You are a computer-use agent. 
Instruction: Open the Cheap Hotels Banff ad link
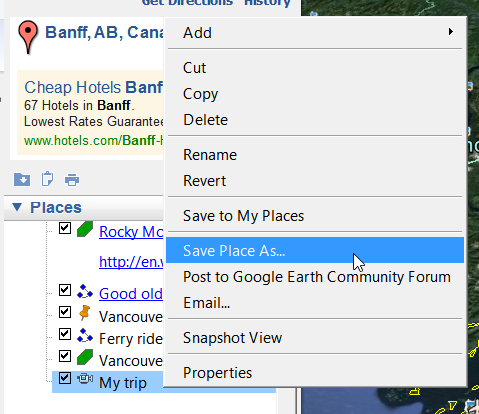click(x=94, y=87)
